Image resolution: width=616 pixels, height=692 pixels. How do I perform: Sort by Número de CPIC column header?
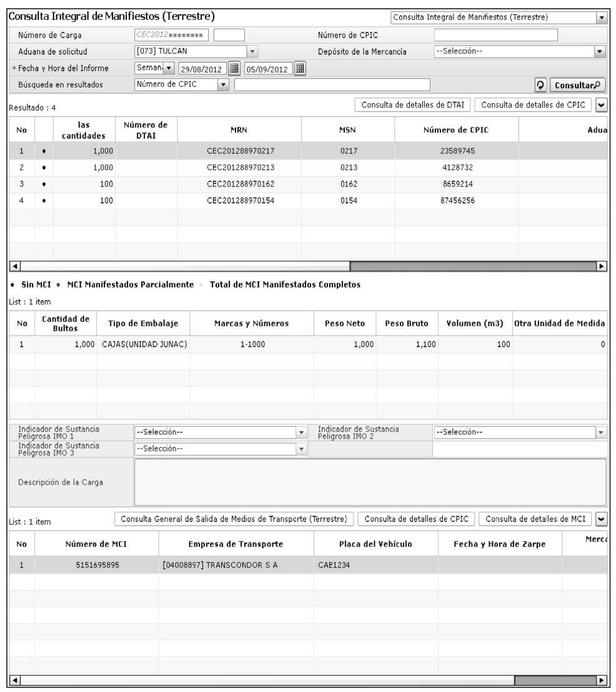coord(456,130)
